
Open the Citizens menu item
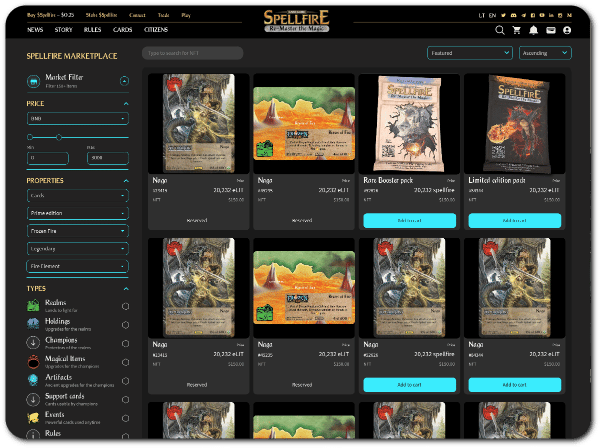[155, 30]
